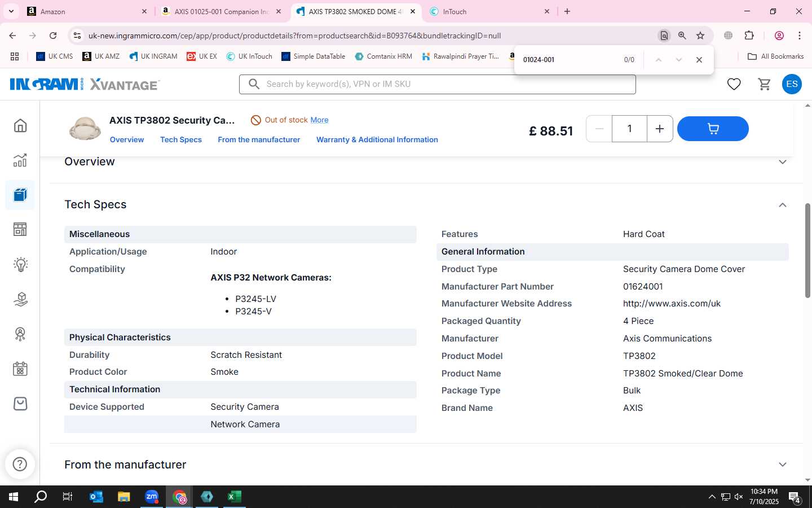Go back in browser
Viewport: 812px width, 508px height.
(x=12, y=36)
